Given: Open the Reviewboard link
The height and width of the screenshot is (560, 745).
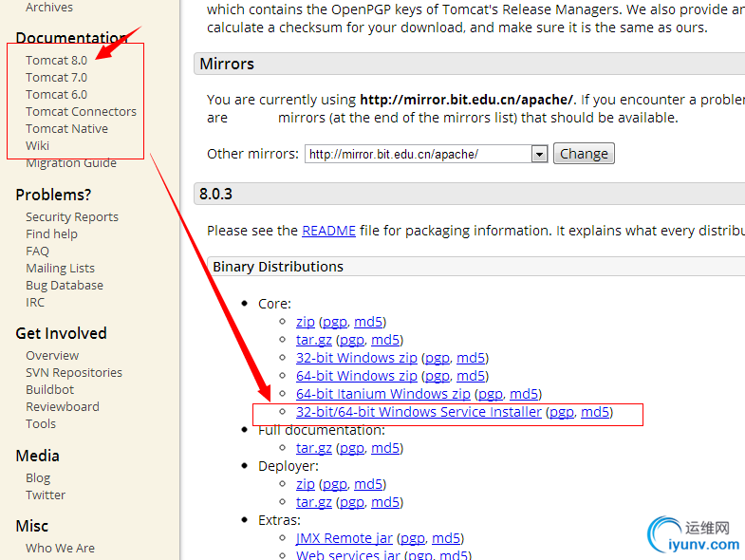Looking at the screenshot, I should point(63,407).
